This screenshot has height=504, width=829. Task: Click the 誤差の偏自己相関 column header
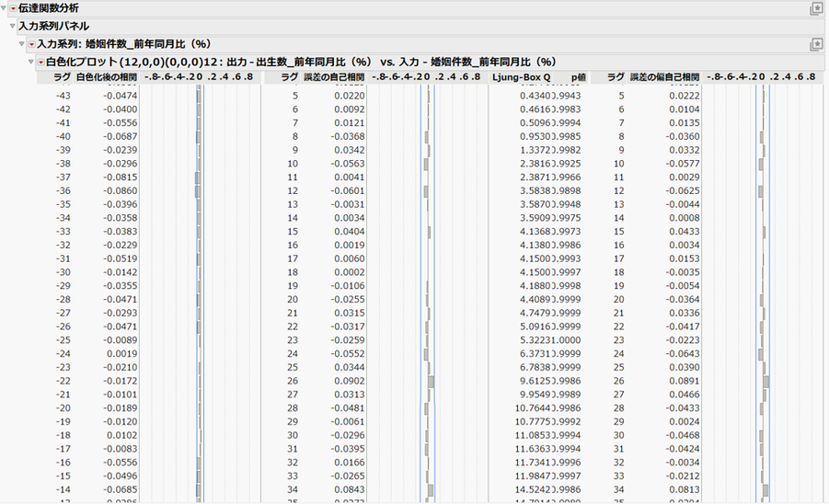pos(664,77)
